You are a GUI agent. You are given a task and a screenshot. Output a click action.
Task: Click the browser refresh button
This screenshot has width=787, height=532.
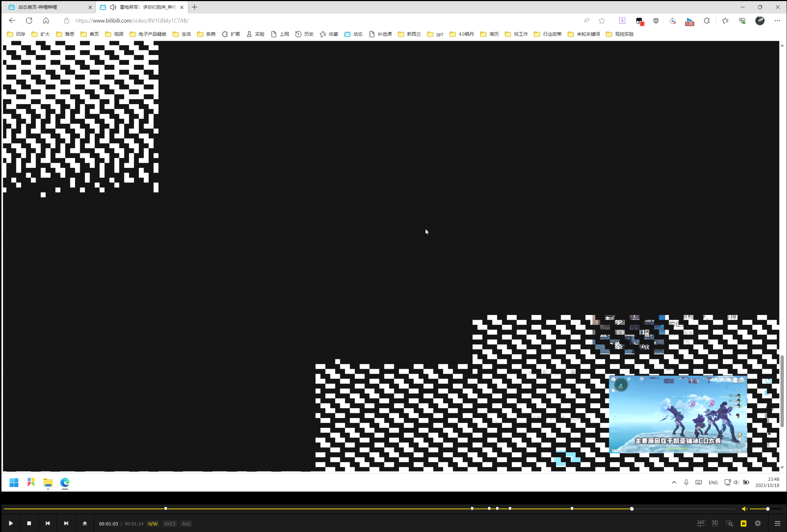[x=29, y=20]
